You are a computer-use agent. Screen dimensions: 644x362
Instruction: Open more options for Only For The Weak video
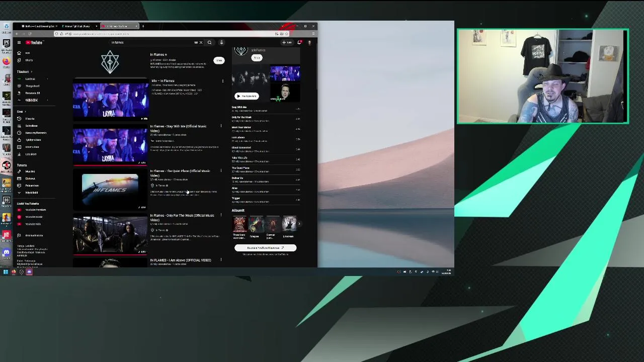point(221,215)
